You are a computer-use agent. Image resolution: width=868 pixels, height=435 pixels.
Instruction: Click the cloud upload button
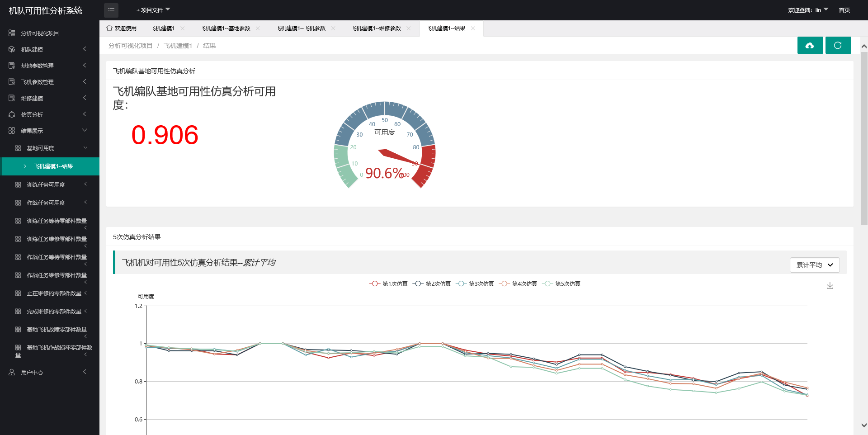click(x=810, y=45)
